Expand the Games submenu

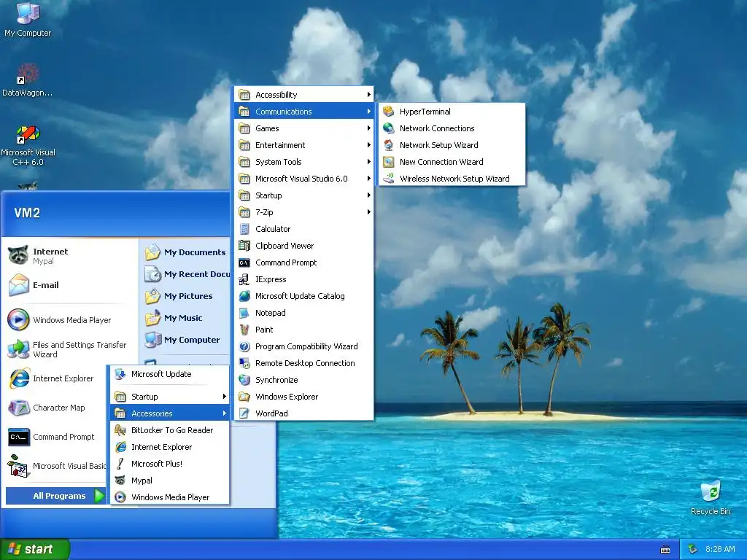pos(303,128)
